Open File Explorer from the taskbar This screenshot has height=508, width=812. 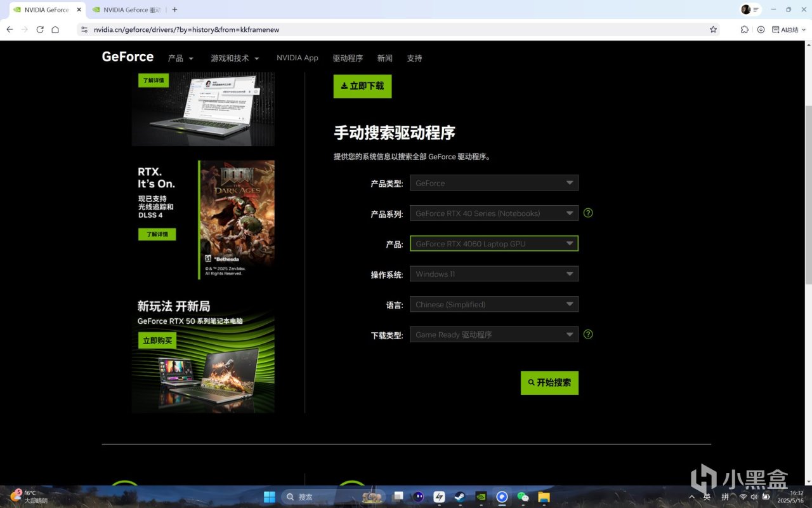point(544,497)
